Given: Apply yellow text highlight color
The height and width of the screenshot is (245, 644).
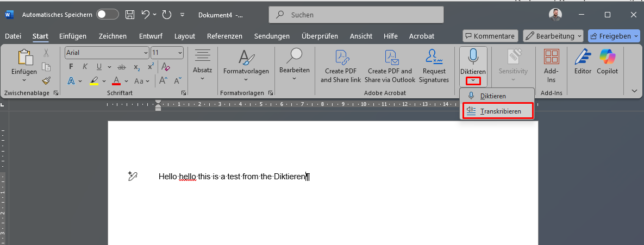Looking at the screenshot, I should 94,81.
